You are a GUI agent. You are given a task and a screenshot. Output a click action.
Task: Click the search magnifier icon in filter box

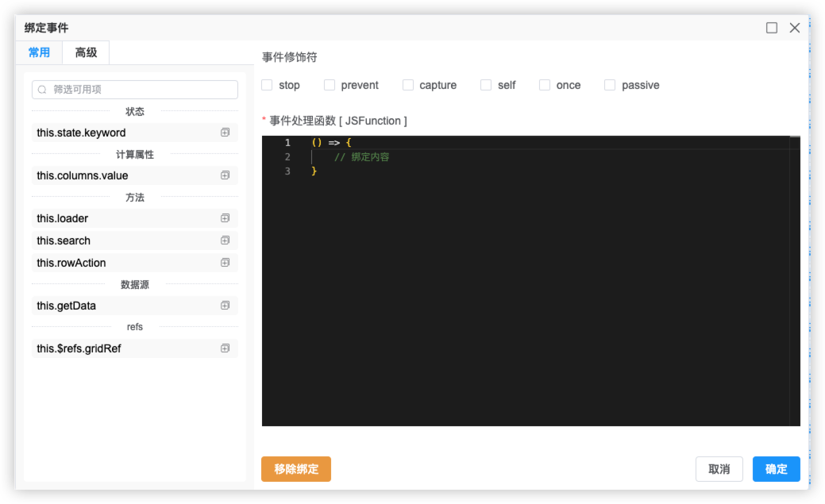point(43,90)
